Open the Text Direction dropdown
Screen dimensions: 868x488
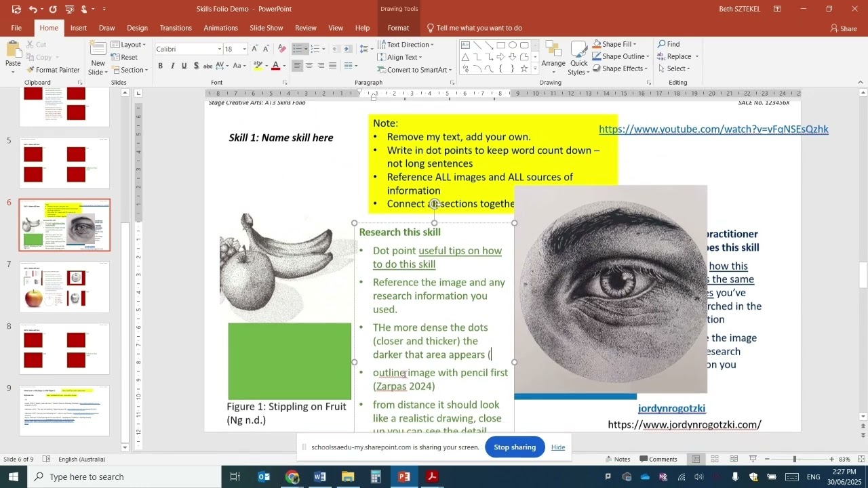pos(406,45)
